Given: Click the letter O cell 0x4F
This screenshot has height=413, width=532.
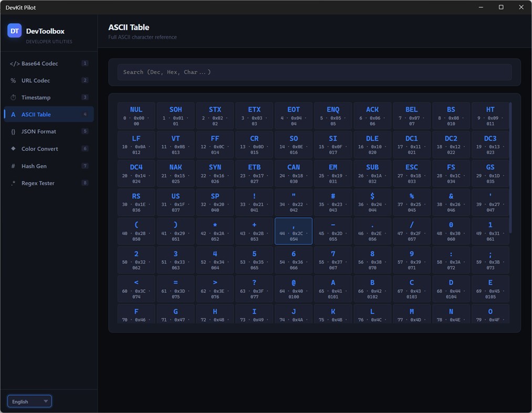Looking at the screenshot, I should coord(491,314).
